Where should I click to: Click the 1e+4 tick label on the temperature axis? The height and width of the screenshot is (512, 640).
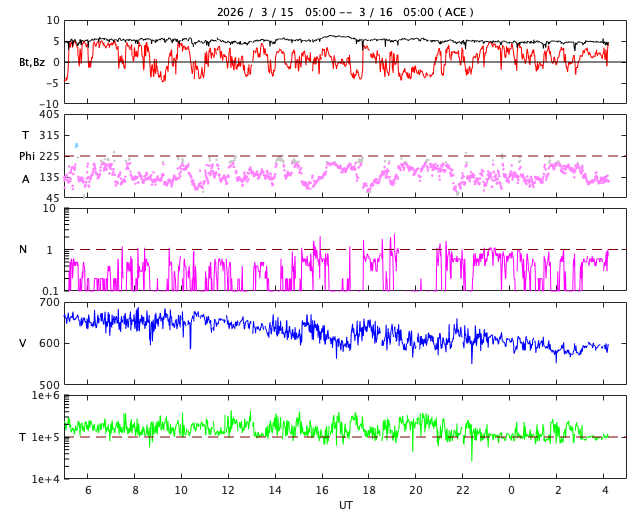coord(46,479)
